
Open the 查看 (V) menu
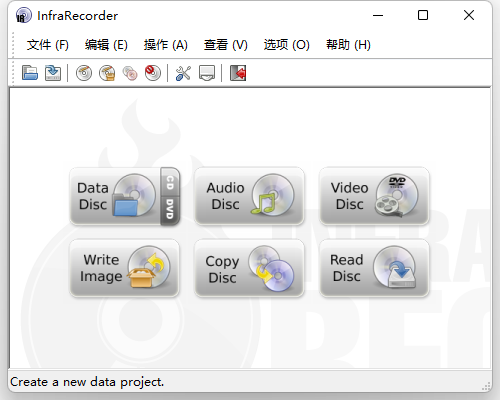[x=226, y=45]
